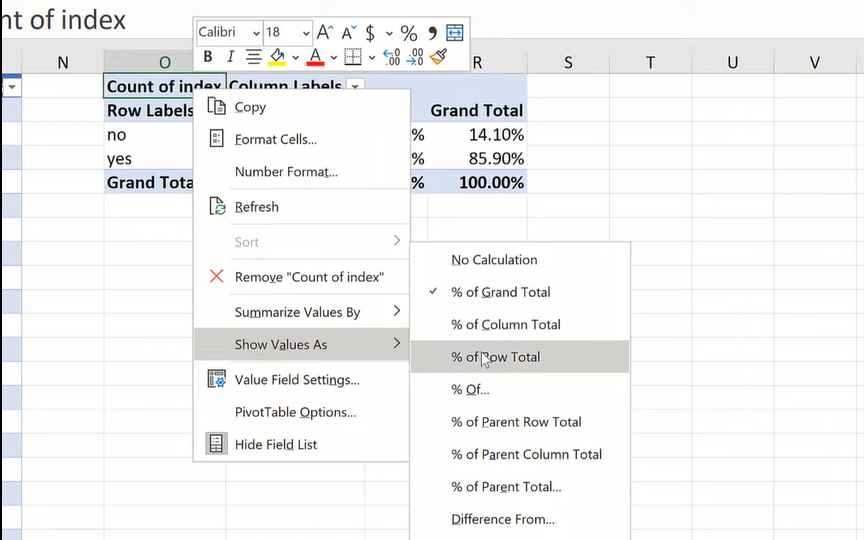This screenshot has height=540, width=864.
Task: Apply accounting dollar format
Action: pos(370,33)
